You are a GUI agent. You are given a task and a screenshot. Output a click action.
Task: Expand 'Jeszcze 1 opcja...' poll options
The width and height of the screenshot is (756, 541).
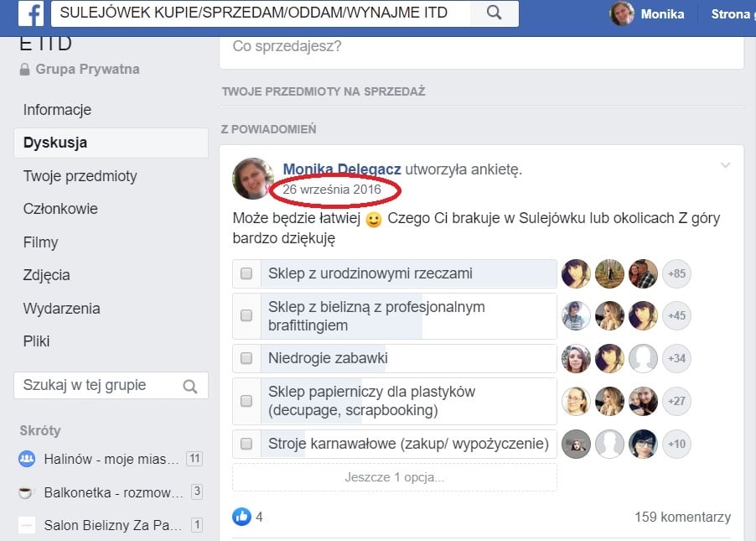pyautogui.click(x=394, y=477)
